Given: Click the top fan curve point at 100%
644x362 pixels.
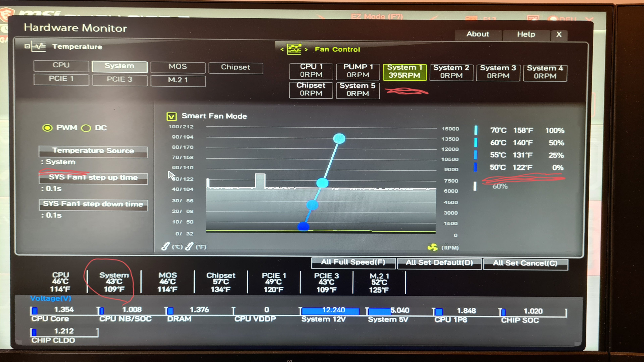Looking at the screenshot, I should 339,138.
